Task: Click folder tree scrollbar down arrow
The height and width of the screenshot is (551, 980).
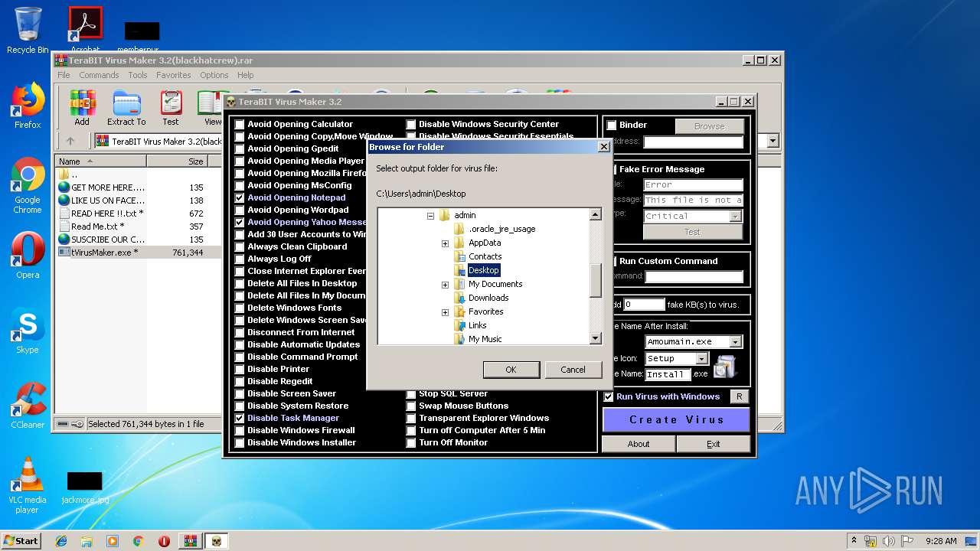Action: coord(596,338)
